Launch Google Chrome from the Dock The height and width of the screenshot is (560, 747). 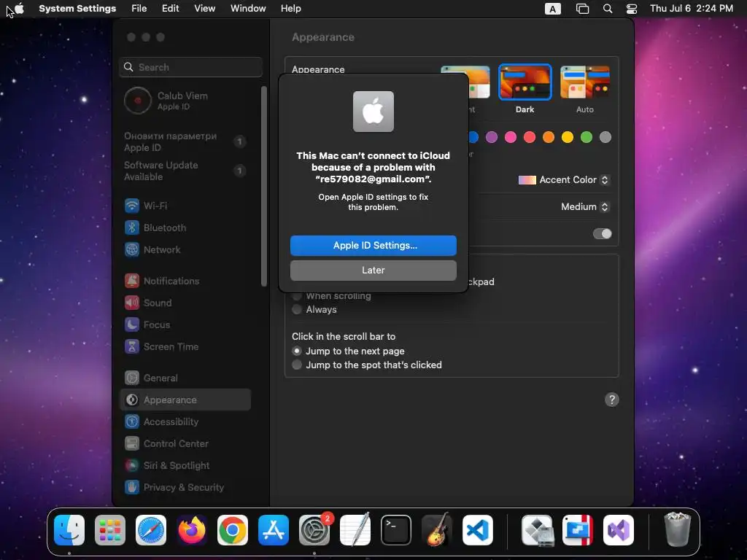[x=233, y=530]
